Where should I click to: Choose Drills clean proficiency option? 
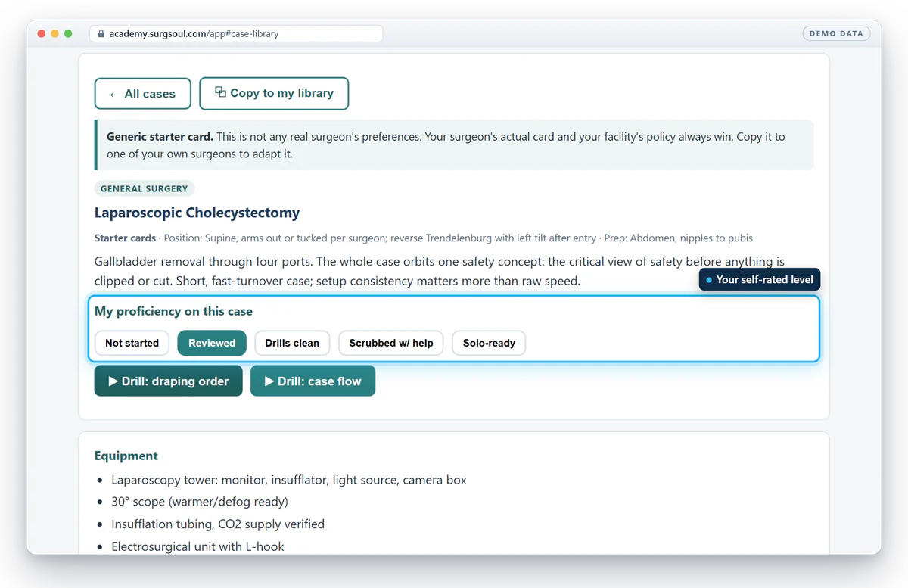click(292, 343)
